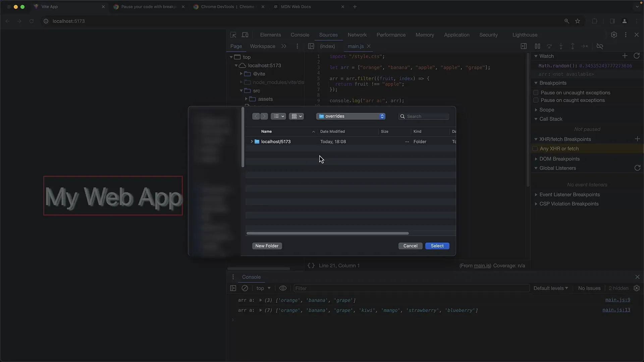The height and width of the screenshot is (362, 644).
Task: Expand localhost/5173 folder in file dialog
Action: pos(252,141)
